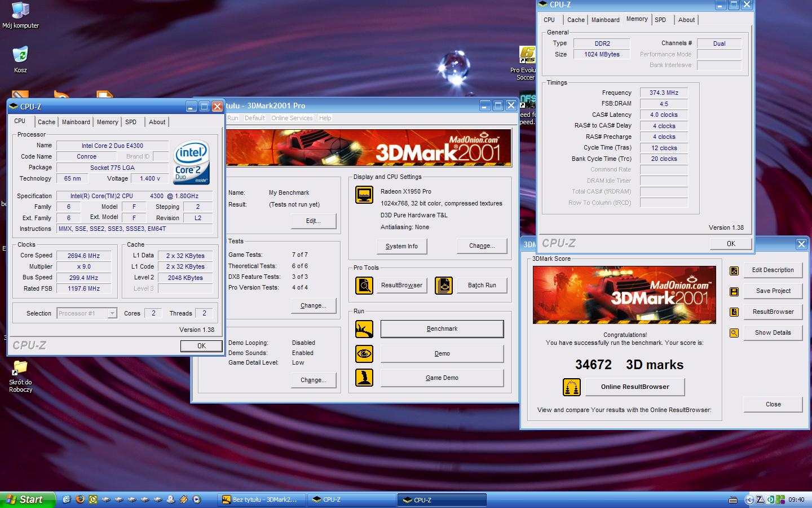
Task: Click the Demo eye icon in 3DMark2001
Action: click(x=364, y=353)
